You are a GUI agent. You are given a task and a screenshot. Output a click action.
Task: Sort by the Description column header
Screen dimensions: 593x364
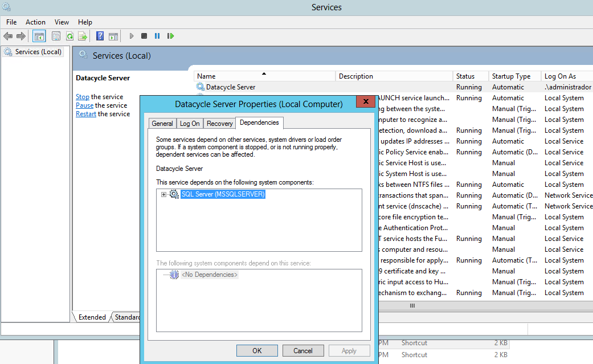point(394,76)
